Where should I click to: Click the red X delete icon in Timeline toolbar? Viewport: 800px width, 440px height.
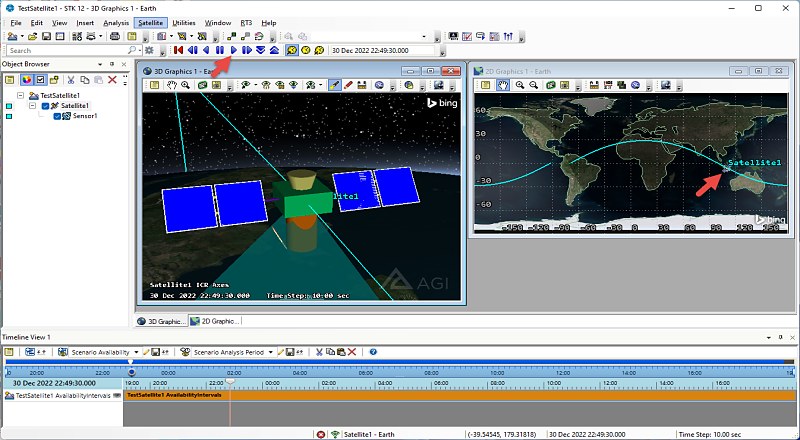click(x=352, y=352)
